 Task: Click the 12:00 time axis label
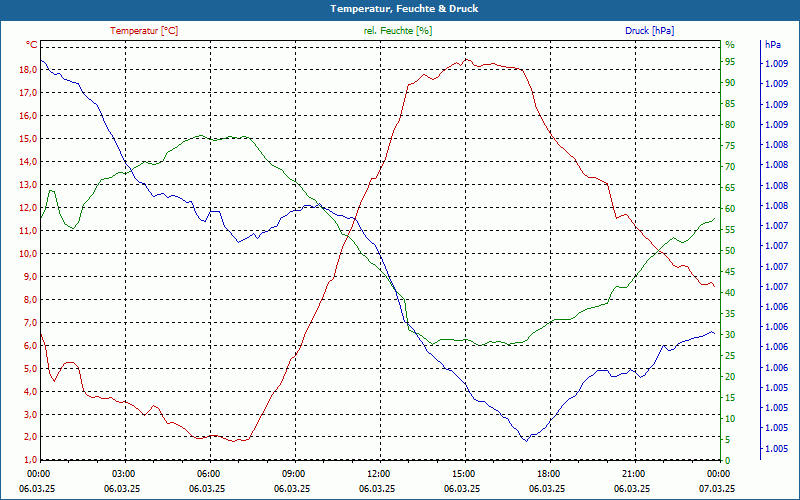click(378, 474)
